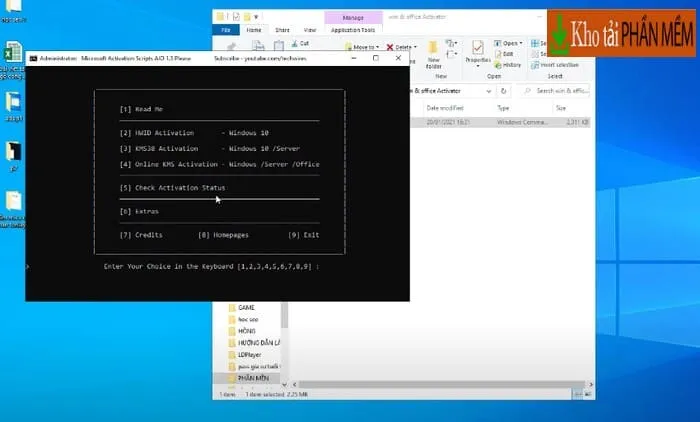Click '[8] Homepages' text in console
The image size is (700, 422).
click(x=223, y=235)
